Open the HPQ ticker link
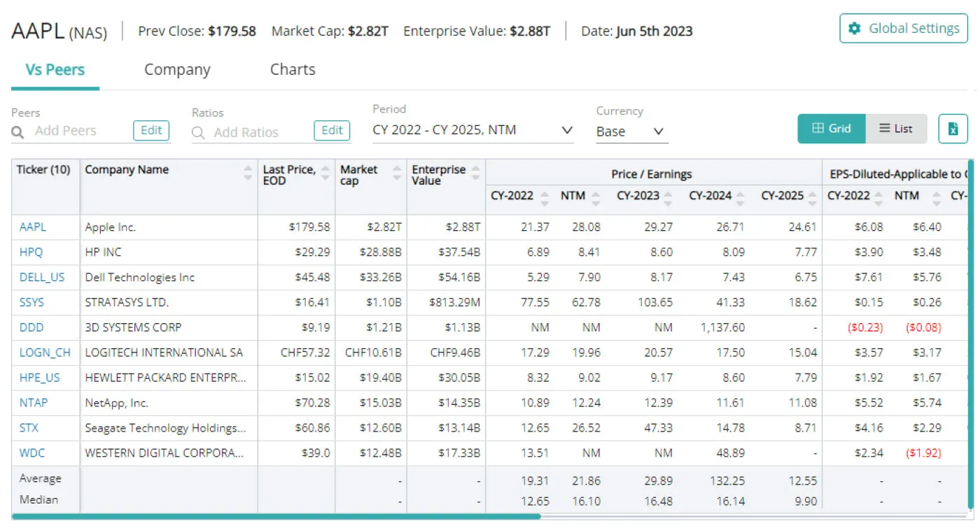Image resolution: width=980 pixels, height=528 pixels. tap(31, 252)
